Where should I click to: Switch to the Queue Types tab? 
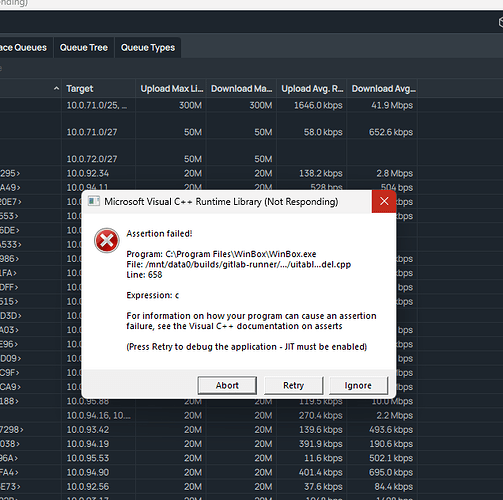148,48
